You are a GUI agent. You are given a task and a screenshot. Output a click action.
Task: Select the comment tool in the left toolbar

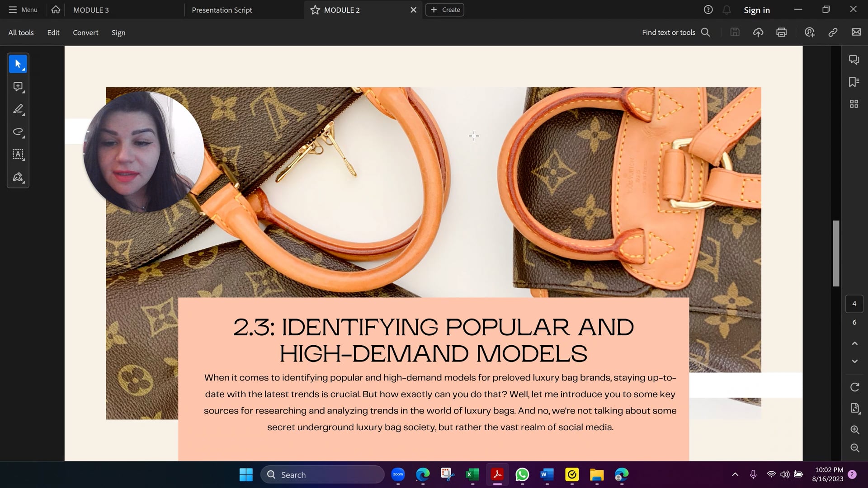[18, 86]
